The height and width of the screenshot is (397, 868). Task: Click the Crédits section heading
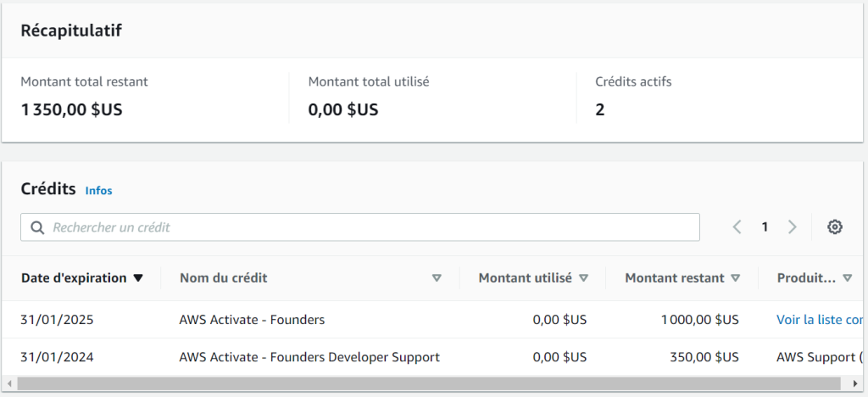pos(48,189)
